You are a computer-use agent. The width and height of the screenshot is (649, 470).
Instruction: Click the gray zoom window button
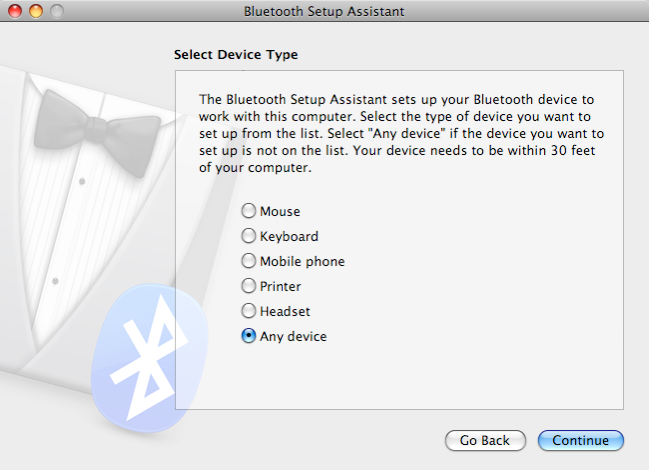coord(56,11)
